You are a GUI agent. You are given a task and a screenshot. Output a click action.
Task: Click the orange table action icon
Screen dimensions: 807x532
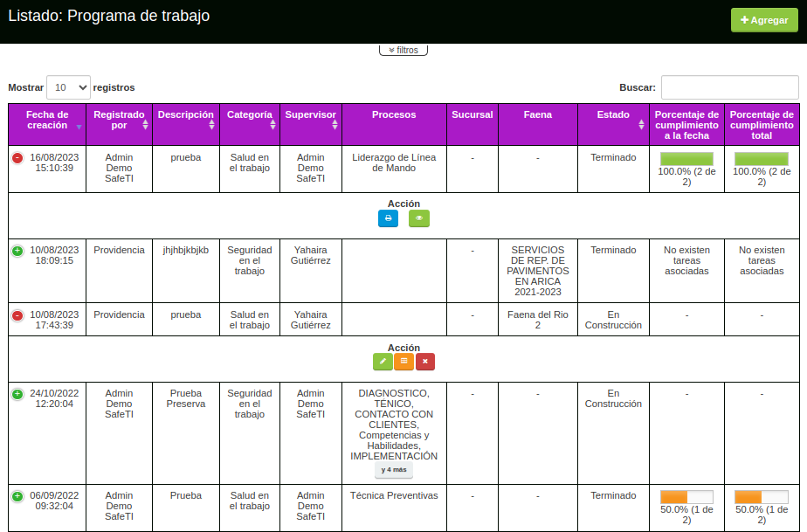404,362
